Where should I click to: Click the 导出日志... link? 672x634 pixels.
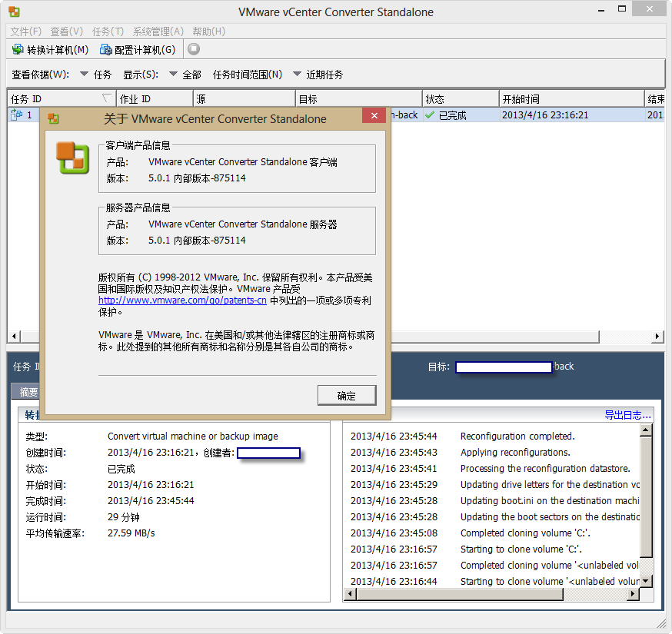(x=627, y=415)
